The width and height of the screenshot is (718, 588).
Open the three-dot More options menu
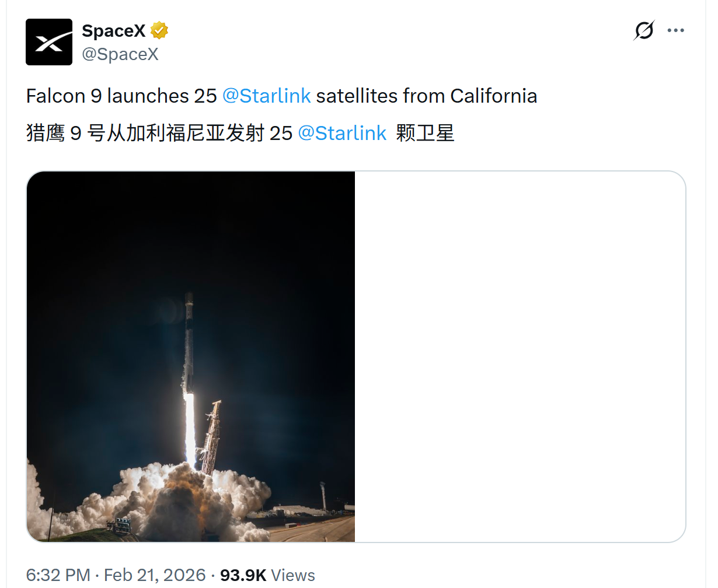tap(675, 30)
